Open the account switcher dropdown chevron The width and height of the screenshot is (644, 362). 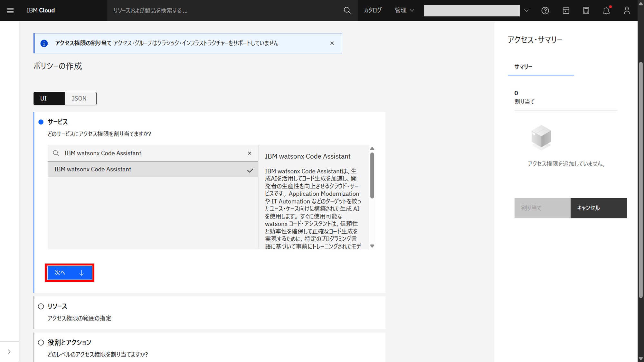(526, 10)
